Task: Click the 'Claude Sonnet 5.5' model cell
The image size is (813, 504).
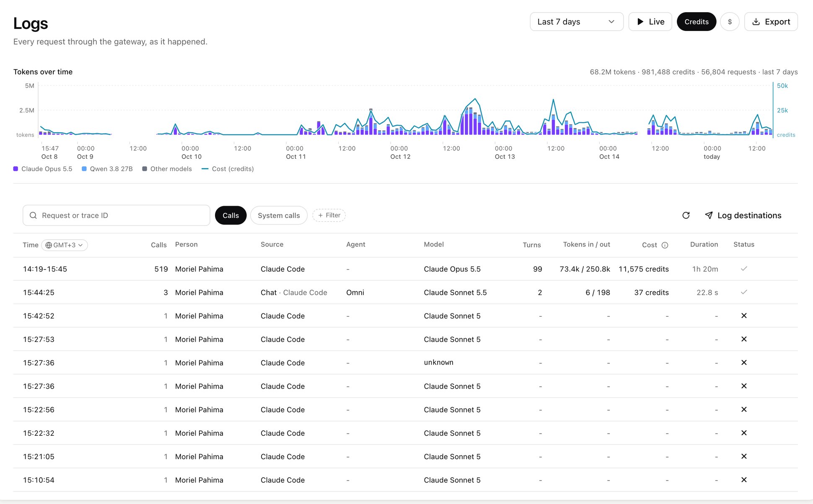Action: [x=455, y=292]
